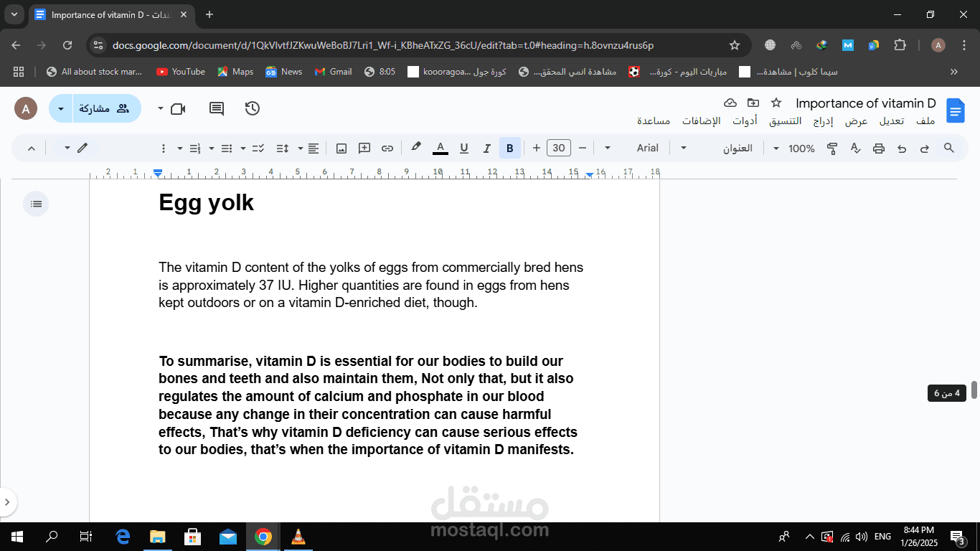Print the document using printer icon
The width and height of the screenshot is (980, 551).
tap(878, 149)
